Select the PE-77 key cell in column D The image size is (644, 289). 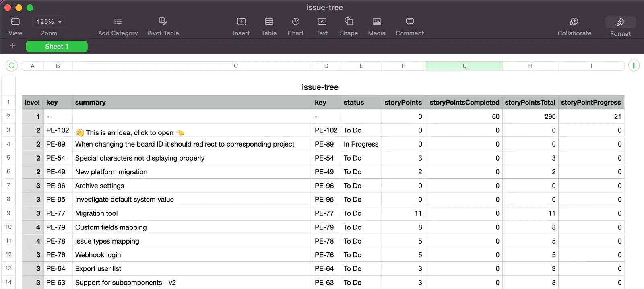[326, 213]
